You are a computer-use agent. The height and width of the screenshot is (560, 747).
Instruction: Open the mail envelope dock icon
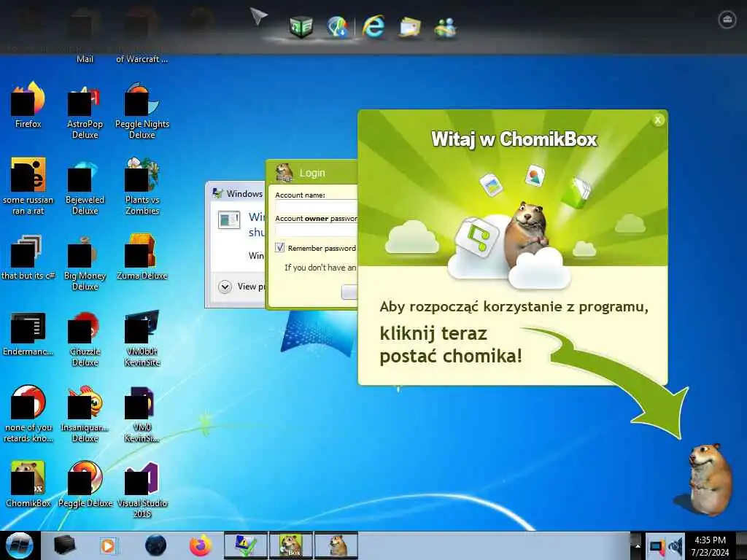point(409,27)
